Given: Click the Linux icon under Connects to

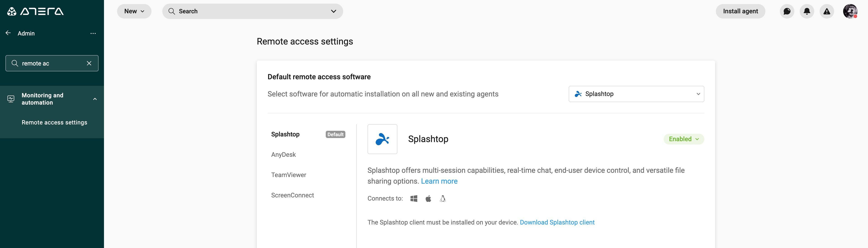Looking at the screenshot, I should pyautogui.click(x=442, y=199).
